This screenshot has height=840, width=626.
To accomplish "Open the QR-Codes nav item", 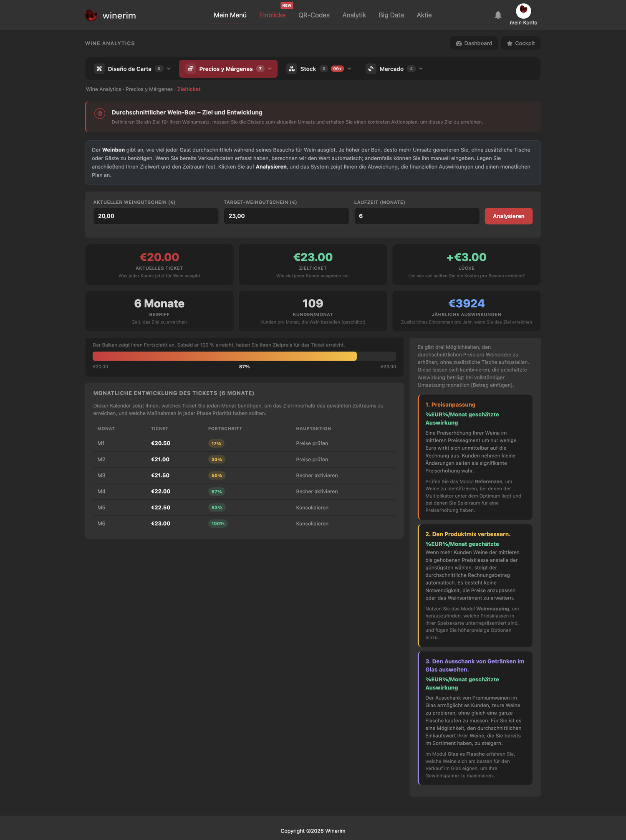I will (314, 15).
